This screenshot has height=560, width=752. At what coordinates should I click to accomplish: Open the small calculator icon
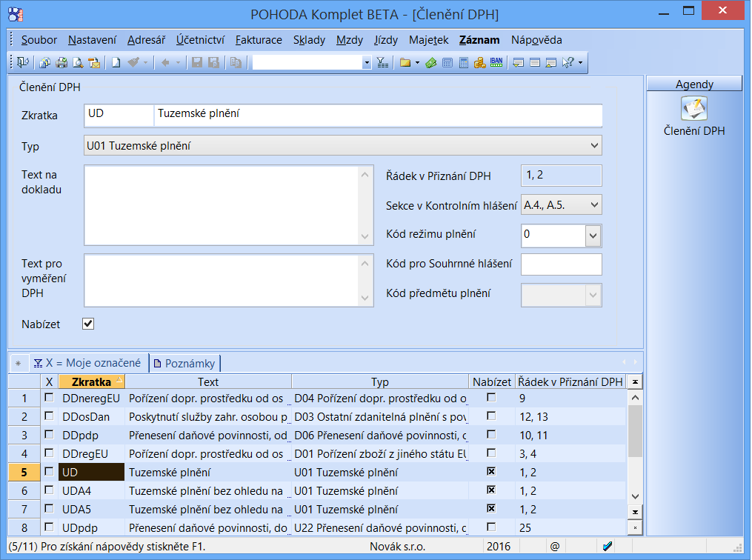click(x=447, y=62)
